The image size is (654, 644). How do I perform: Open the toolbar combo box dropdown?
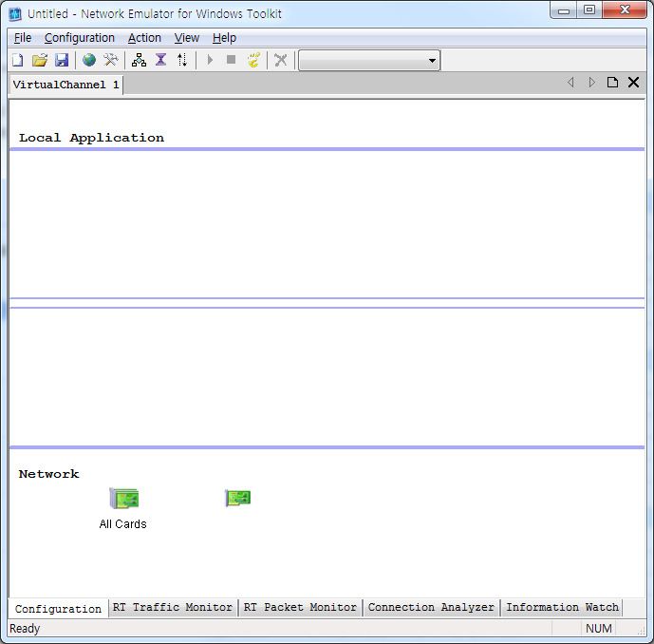(432, 61)
